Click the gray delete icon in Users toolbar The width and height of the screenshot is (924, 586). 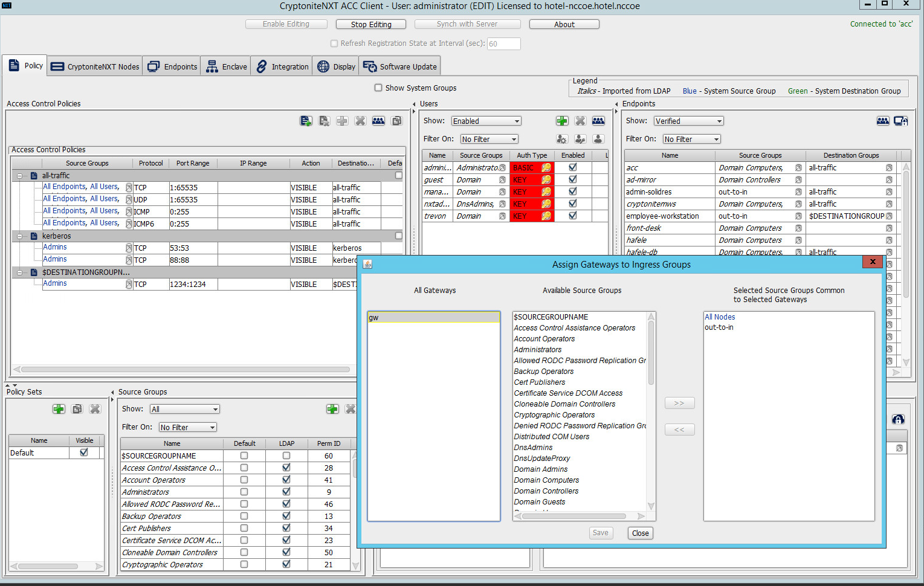pos(580,121)
